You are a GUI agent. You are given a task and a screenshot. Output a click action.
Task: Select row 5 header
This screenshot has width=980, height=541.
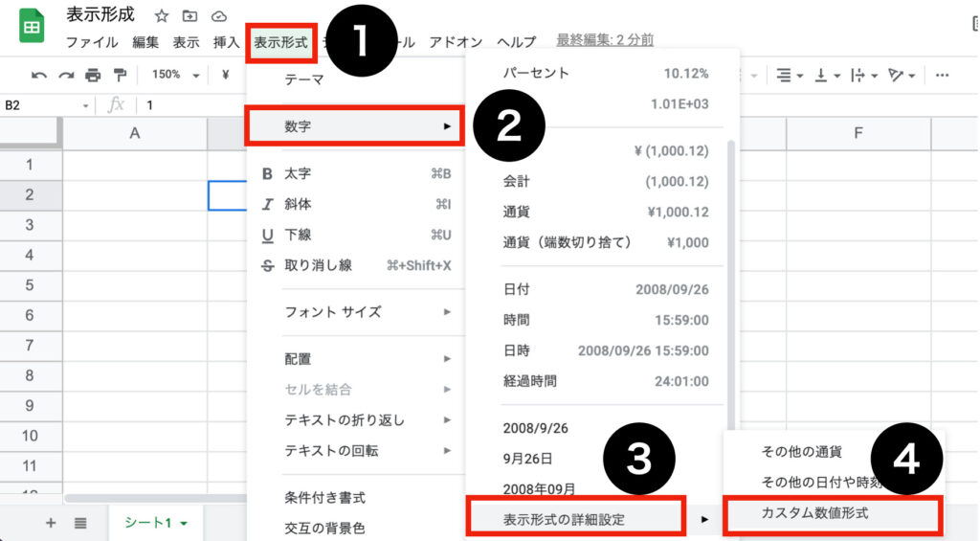click(30, 286)
